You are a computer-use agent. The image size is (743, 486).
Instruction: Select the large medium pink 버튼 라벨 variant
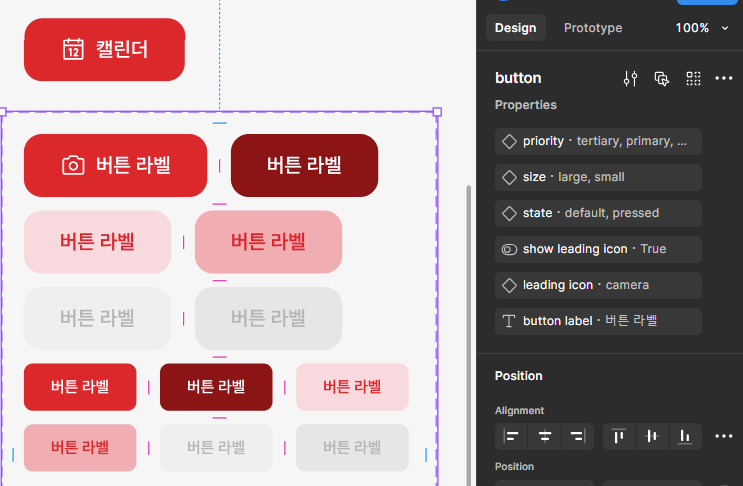point(268,242)
